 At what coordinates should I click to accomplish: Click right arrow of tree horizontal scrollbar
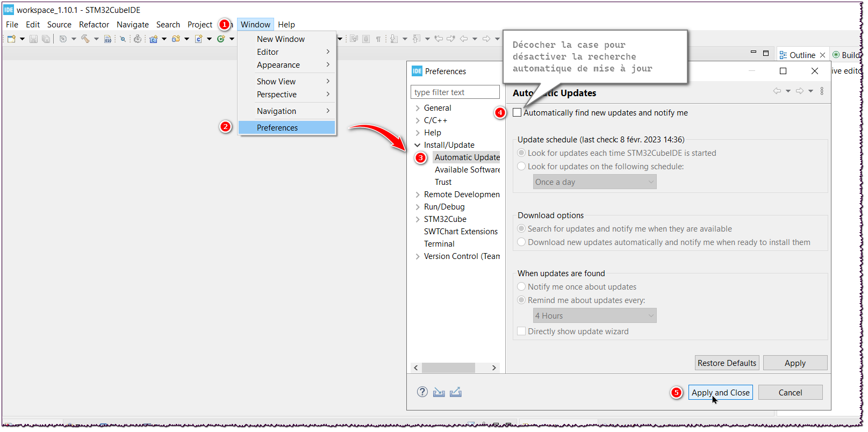(494, 368)
